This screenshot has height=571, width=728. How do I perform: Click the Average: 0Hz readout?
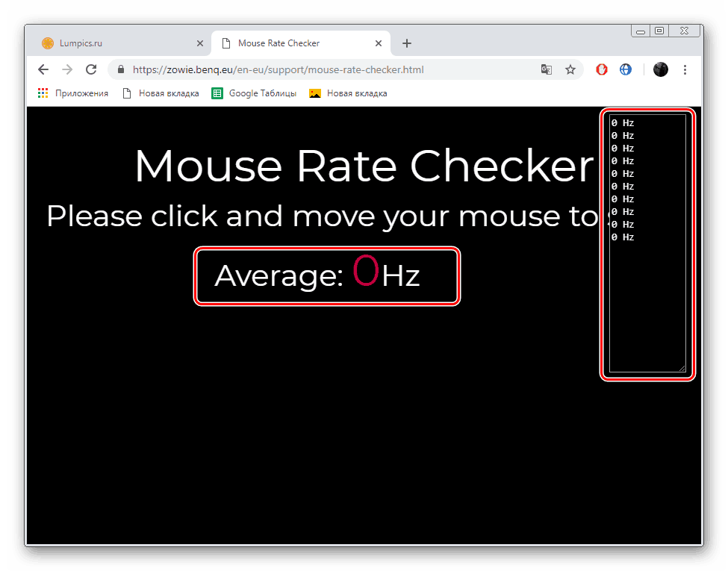[317, 274]
